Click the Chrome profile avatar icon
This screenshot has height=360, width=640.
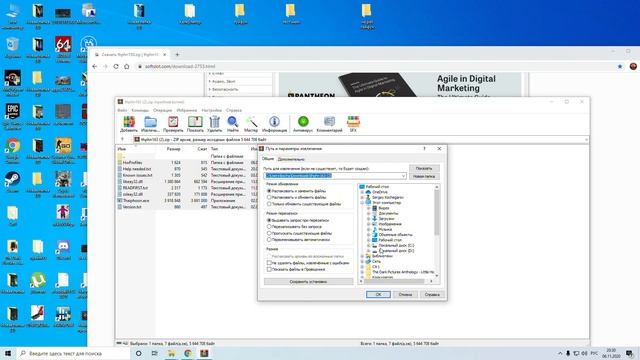point(633,66)
